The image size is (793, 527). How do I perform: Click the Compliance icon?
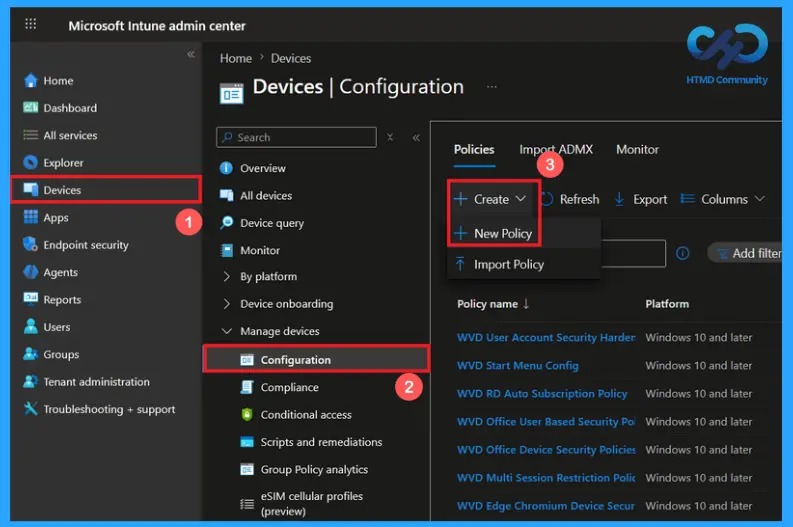pos(247,387)
